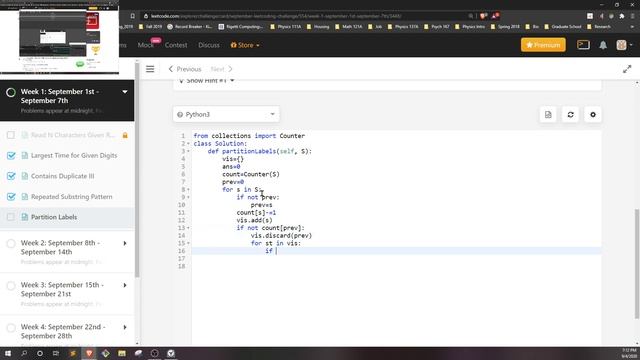
Task: Reset code with the refresh icon
Action: [x=570, y=115]
